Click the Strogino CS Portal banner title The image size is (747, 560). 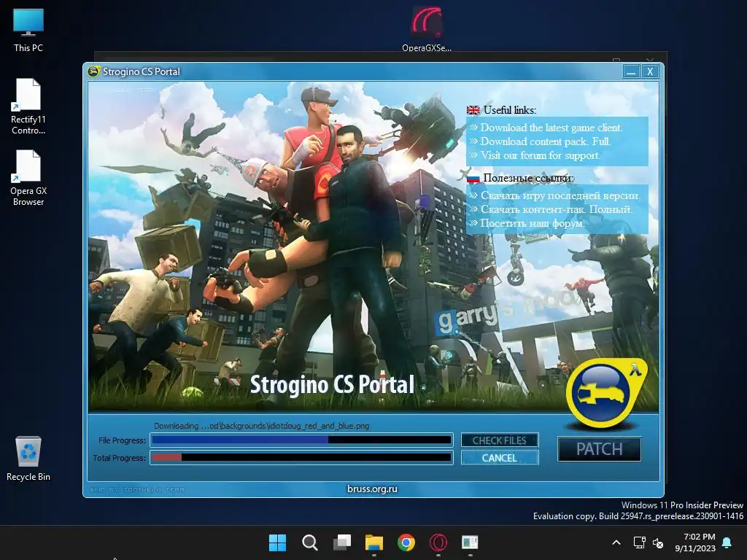point(332,385)
